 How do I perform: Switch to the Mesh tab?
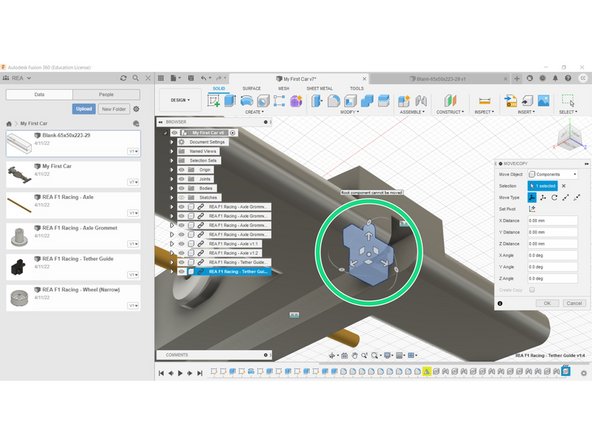[284, 88]
